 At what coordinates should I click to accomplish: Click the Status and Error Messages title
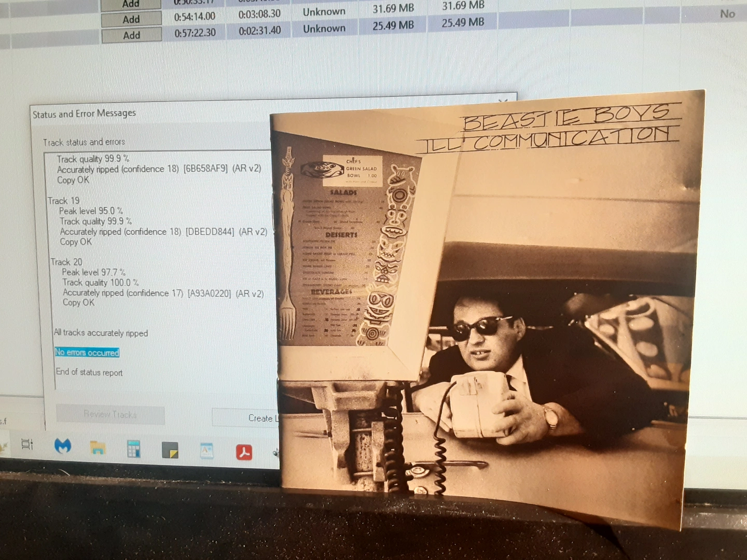[x=84, y=114]
